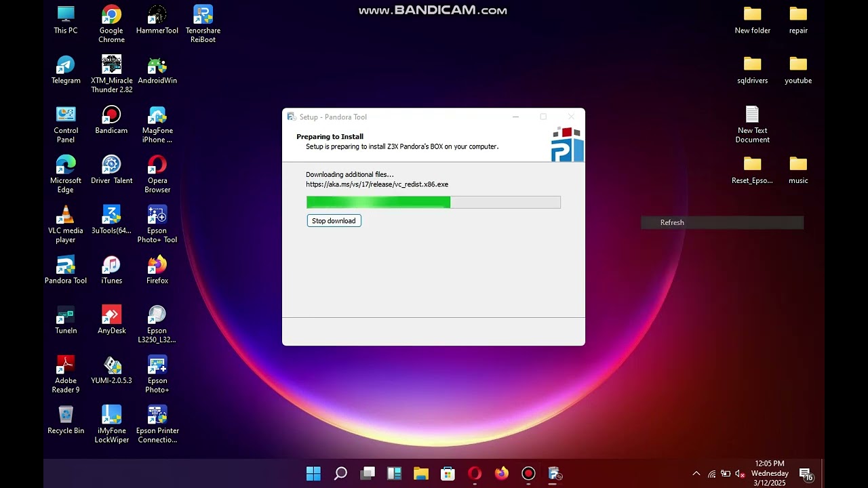Image resolution: width=868 pixels, height=488 pixels.
Task: Click the download progress bar
Action: (433, 202)
